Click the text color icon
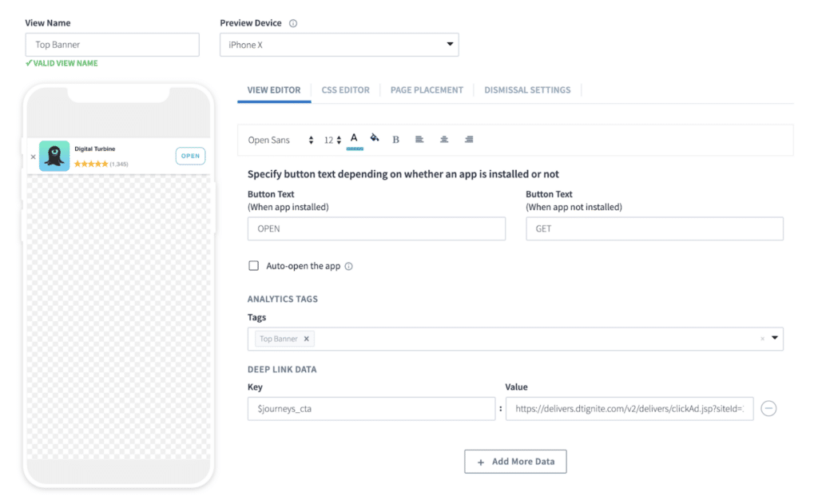Viewport: 818px width, 504px height. [354, 139]
